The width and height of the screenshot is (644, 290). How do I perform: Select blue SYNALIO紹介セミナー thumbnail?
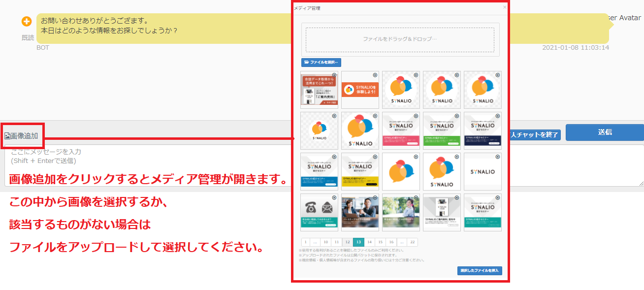tap(319, 172)
